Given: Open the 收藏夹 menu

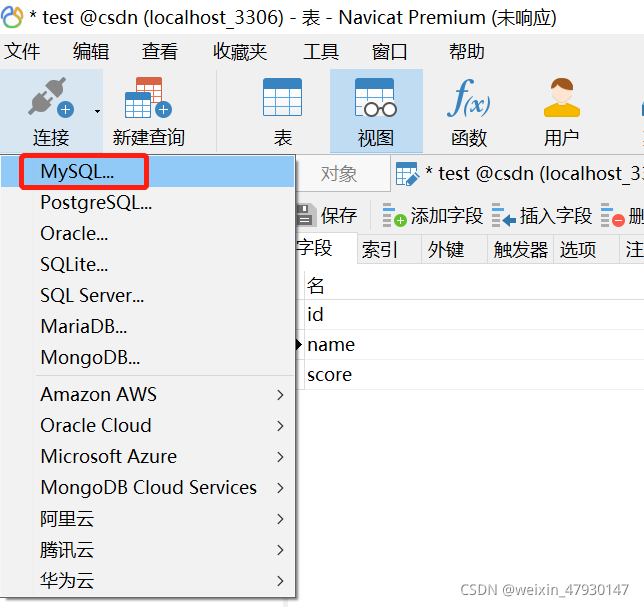Looking at the screenshot, I should (x=240, y=52).
